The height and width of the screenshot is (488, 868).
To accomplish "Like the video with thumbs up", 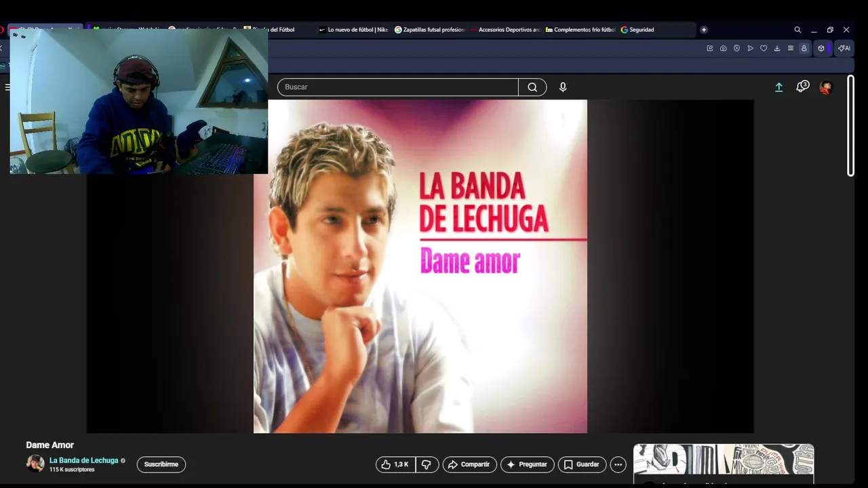I will point(395,464).
